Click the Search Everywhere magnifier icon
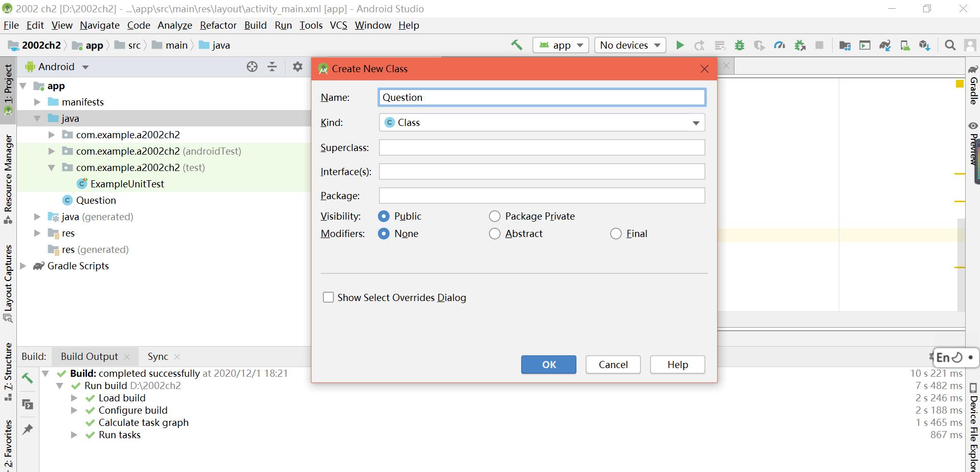 (x=950, y=45)
